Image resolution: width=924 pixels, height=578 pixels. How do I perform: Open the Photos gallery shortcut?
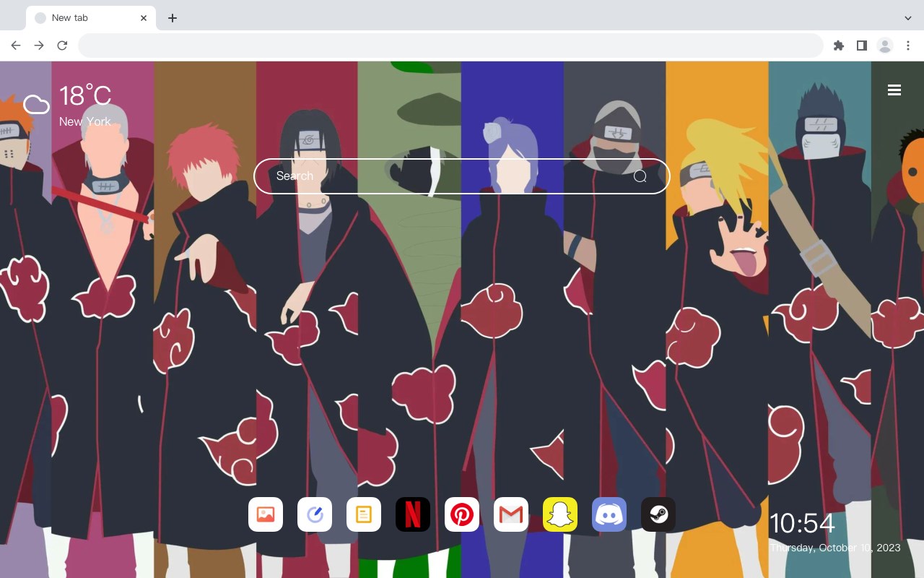click(266, 514)
